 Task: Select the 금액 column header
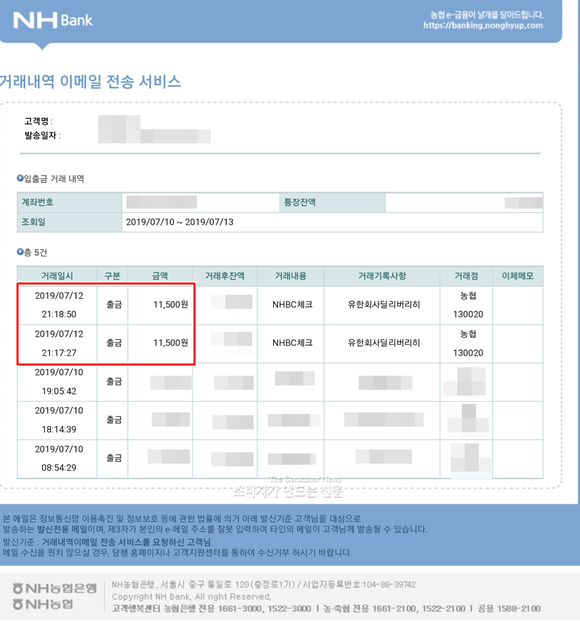tap(160, 276)
